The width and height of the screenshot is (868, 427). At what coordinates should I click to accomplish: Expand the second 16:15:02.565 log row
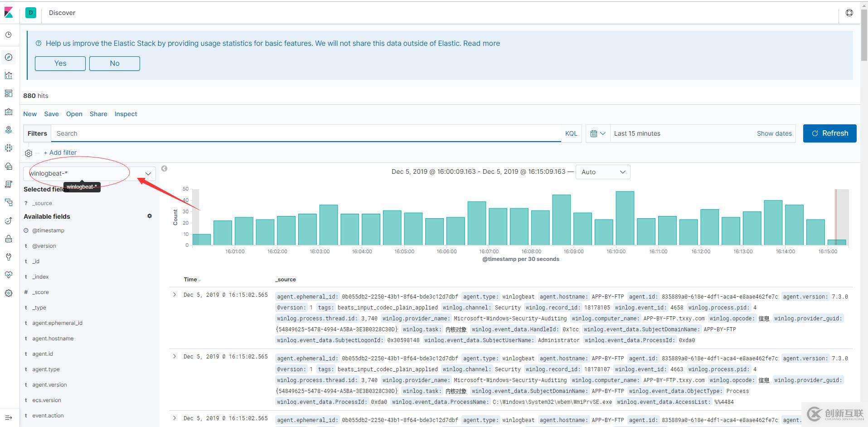point(175,356)
